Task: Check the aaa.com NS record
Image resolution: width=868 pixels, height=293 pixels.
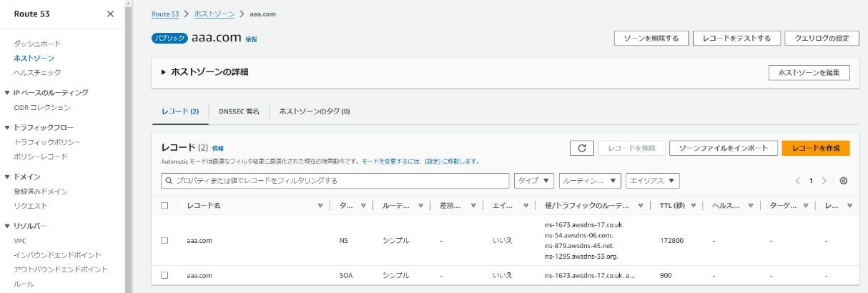Action: (x=164, y=241)
